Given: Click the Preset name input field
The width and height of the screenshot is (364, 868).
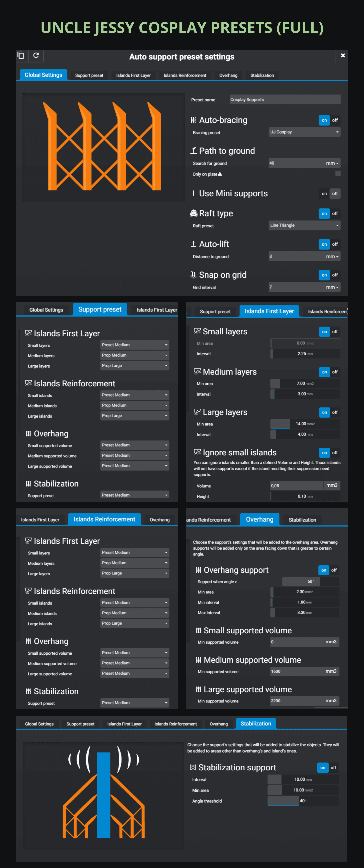Looking at the screenshot, I should (284, 100).
